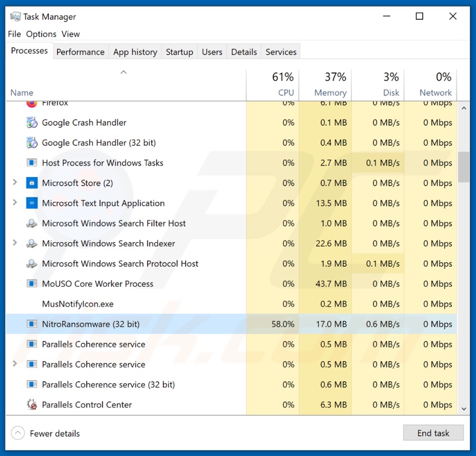476x456 pixels.
Task: Minimize the Task Manager window
Action: pyautogui.click(x=386, y=16)
